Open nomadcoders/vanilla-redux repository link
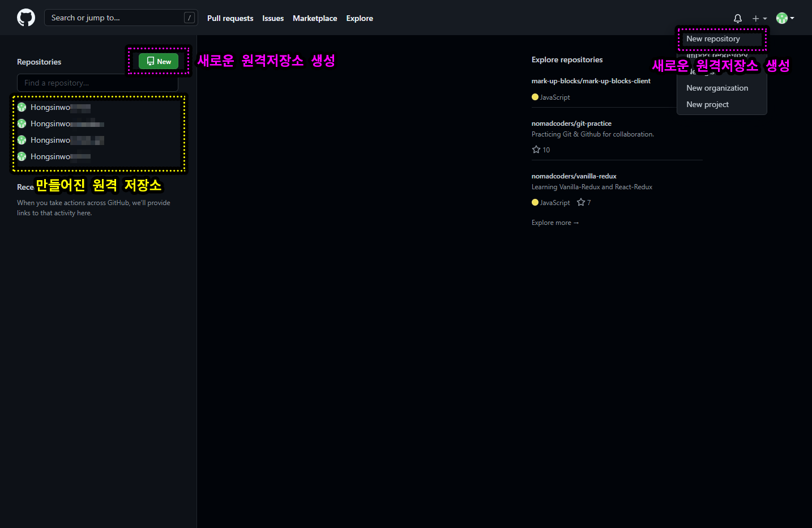 tap(574, 176)
